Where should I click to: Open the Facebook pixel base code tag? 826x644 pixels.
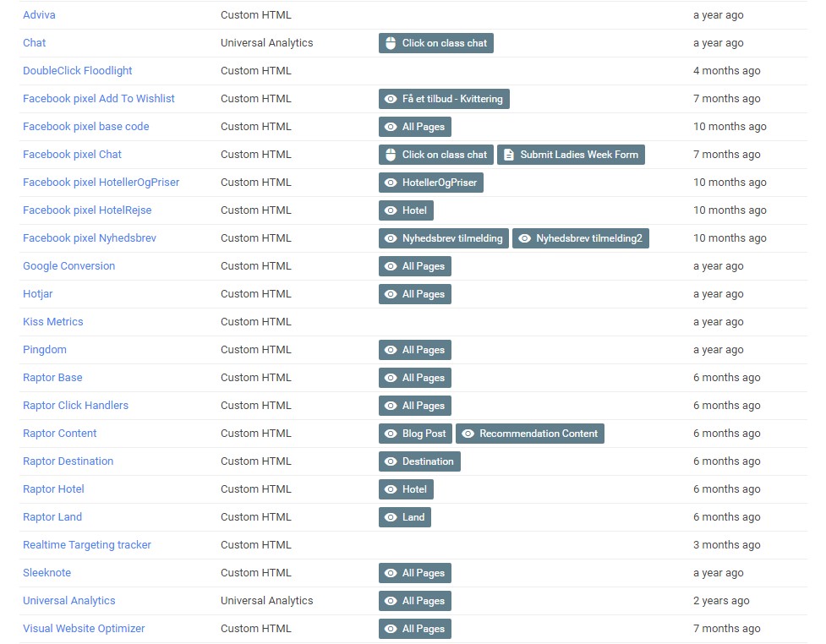85,127
